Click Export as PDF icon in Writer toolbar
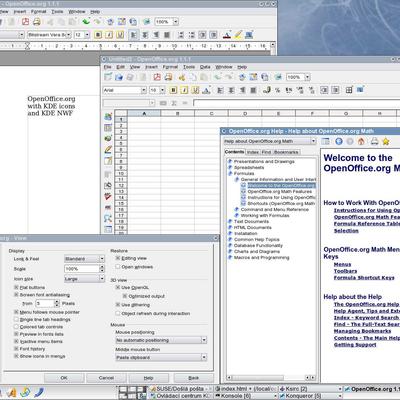This screenshot has height=400, width=400. 25,22
